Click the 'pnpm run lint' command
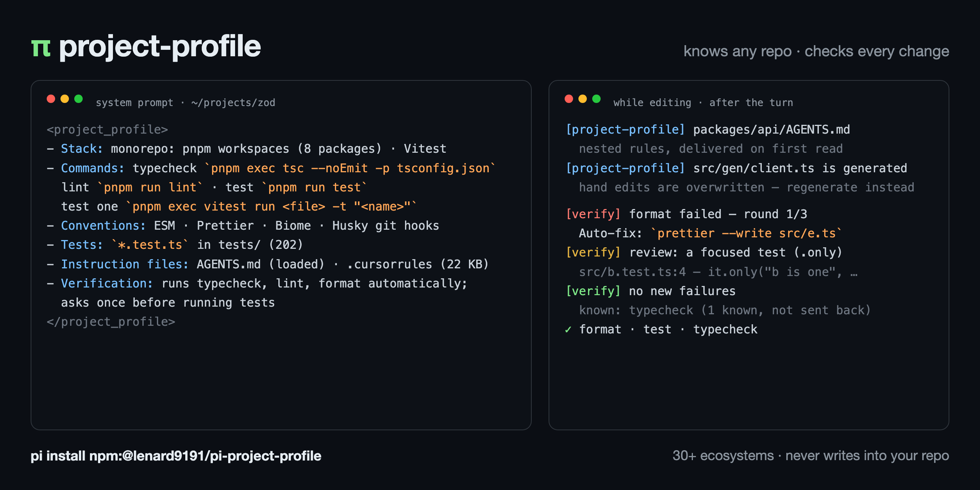This screenshot has height=490, width=980. coord(150,187)
